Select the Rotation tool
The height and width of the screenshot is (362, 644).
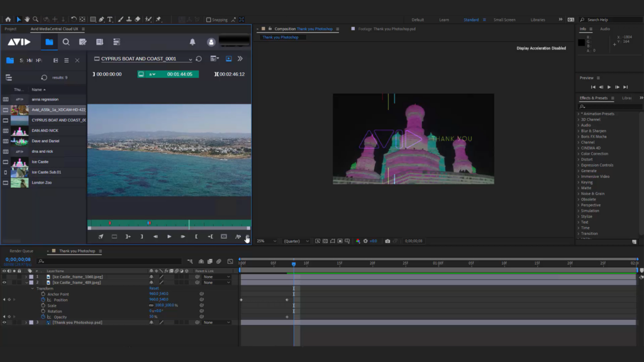pos(74,19)
